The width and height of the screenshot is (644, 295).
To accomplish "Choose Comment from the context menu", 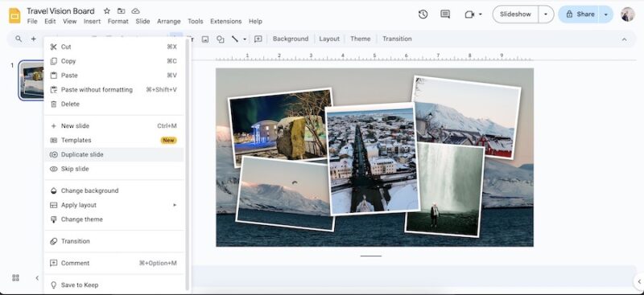I will pyautogui.click(x=114, y=263).
